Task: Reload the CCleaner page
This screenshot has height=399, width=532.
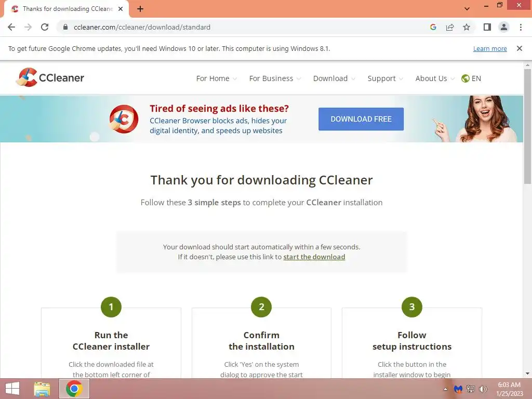Action: click(x=45, y=27)
